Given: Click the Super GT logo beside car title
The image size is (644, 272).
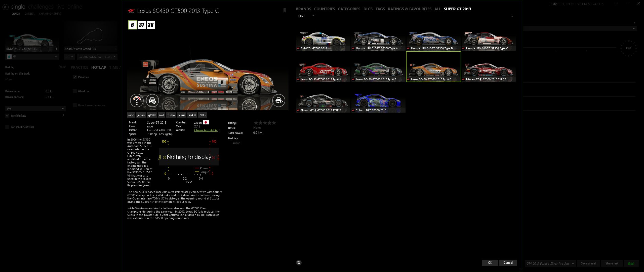Looking at the screenshot, I should [x=131, y=11].
